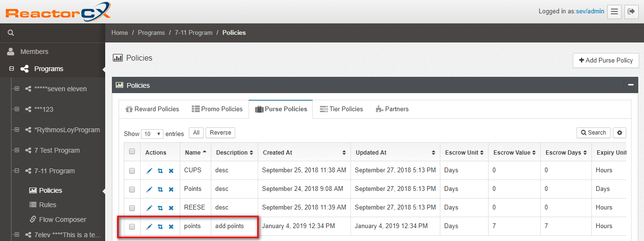Click the sidebar search magnifier icon
The image size is (644, 241).
coord(11,33)
